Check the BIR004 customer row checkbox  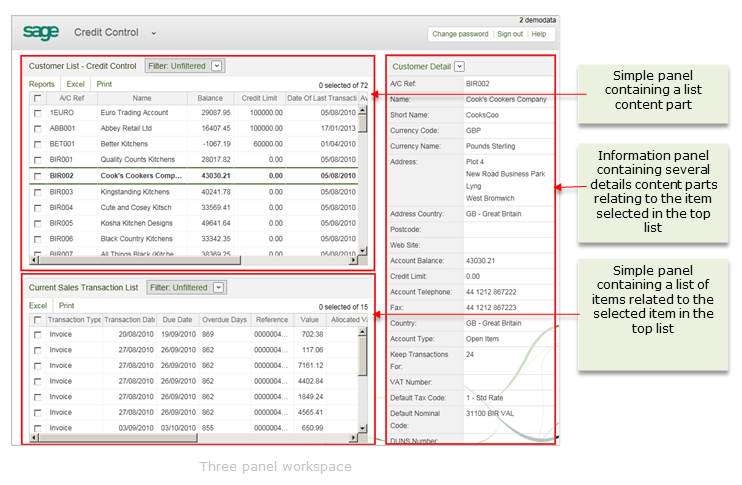pyautogui.click(x=37, y=208)
